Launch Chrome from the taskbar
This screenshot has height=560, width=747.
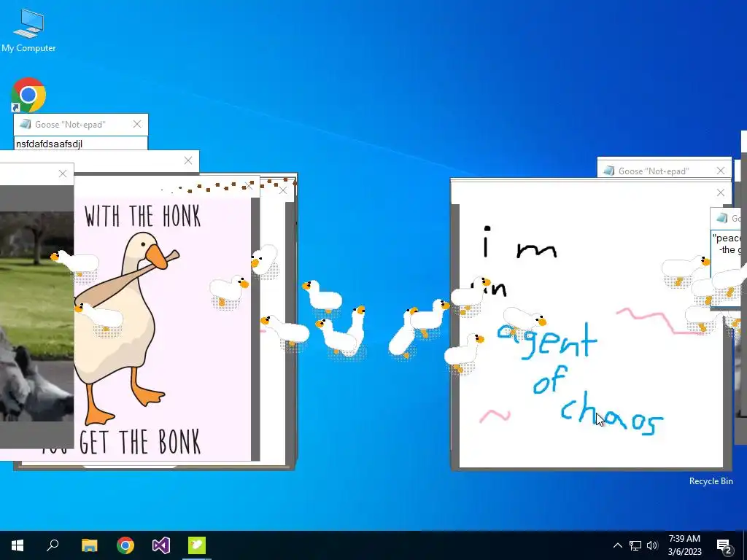[x=125, y=545]
